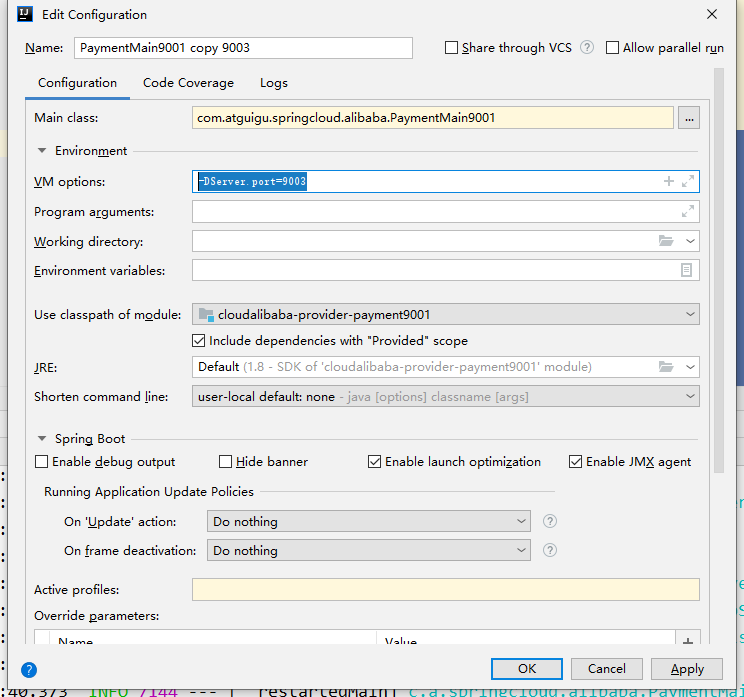The height and width of the screenshot is (697, 744).
Task: Enable Share through VCS checkbox
Action: pyautogui.click(x=451, y=47)
